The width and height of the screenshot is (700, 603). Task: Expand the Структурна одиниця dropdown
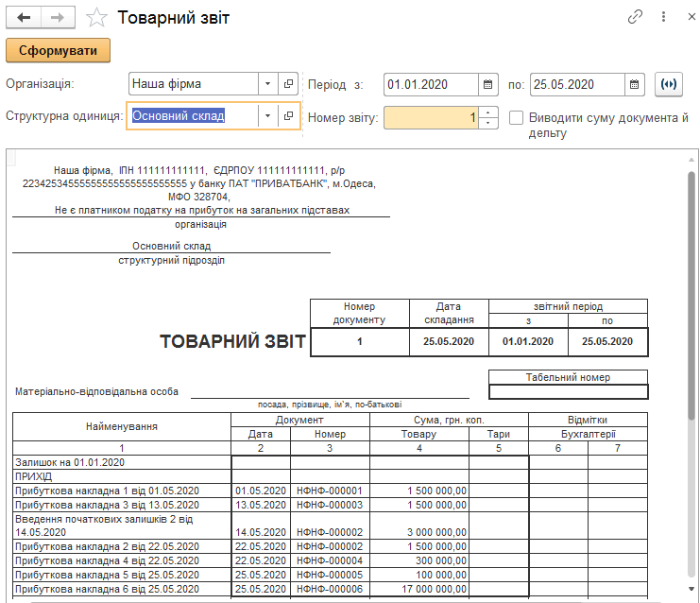click(268, 116)
